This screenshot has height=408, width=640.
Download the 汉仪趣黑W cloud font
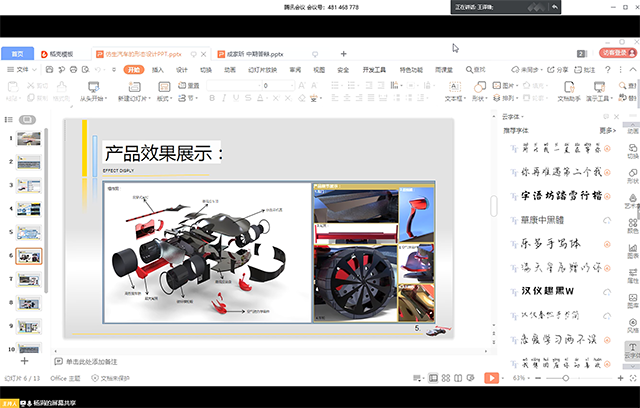coord(607,291)
